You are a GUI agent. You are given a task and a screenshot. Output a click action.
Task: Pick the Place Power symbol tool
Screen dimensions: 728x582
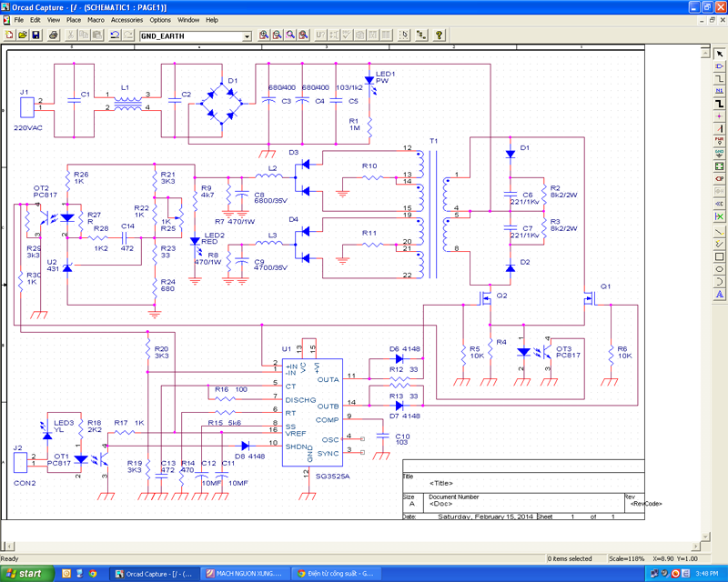pyautogui.click(x=719, y=141)
